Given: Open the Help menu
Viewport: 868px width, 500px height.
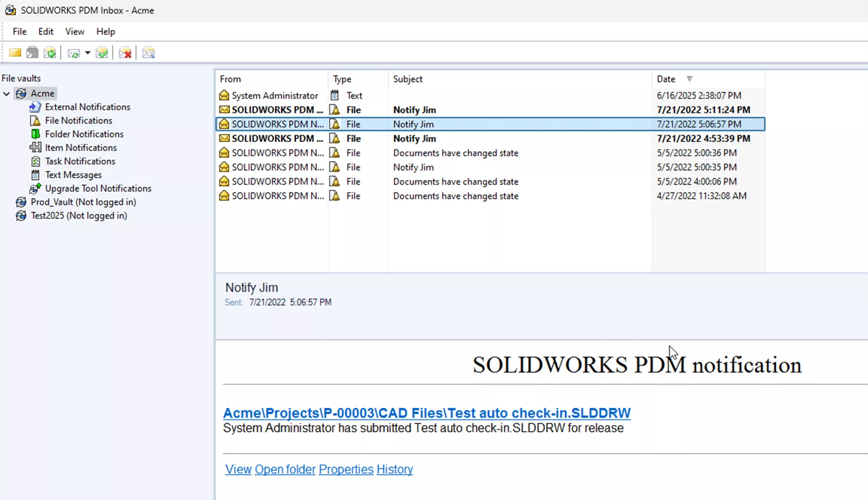Looking at the screenshot, I should point(105,31).
